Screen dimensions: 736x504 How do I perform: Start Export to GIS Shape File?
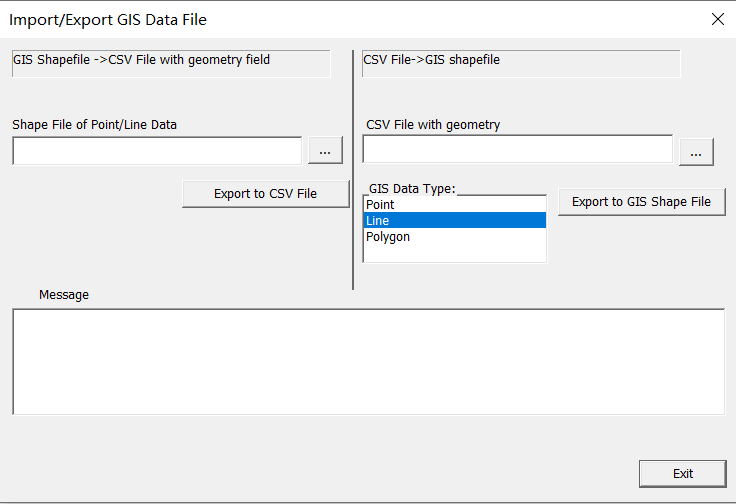641,202
